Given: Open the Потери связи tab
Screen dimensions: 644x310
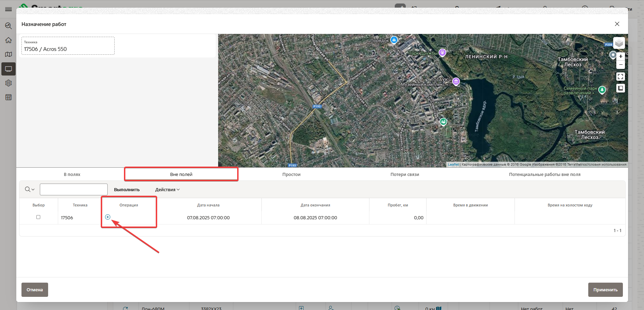Looking at the screenshot, I should [404, 175].
